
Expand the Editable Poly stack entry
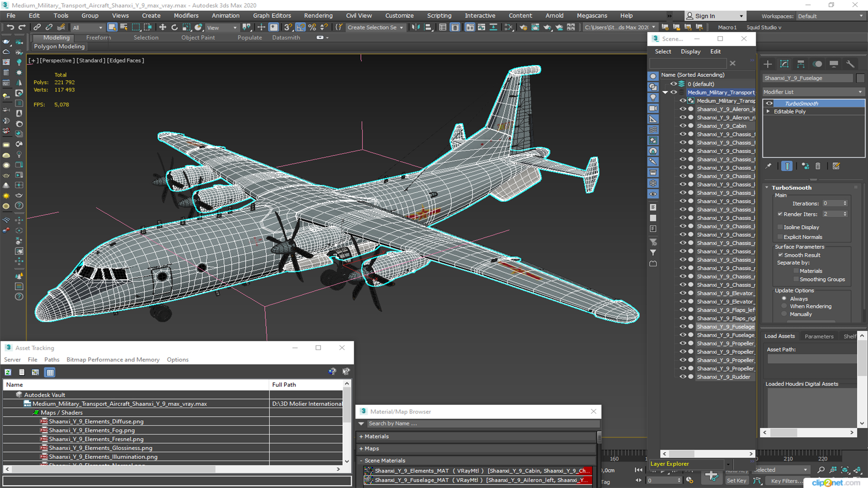pos(768,112)
